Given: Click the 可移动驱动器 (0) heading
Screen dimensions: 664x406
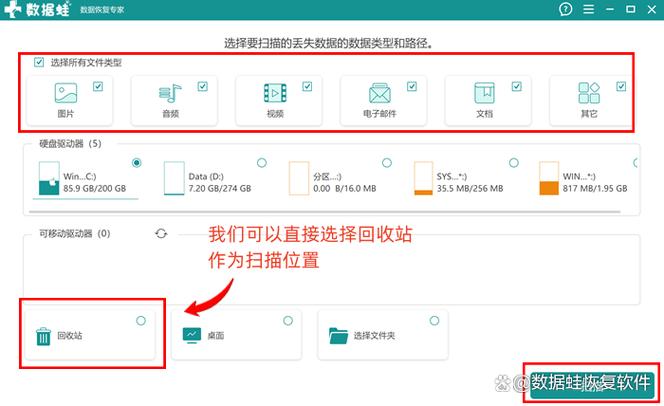Looking at the screenshot, I should coord(75,233).
